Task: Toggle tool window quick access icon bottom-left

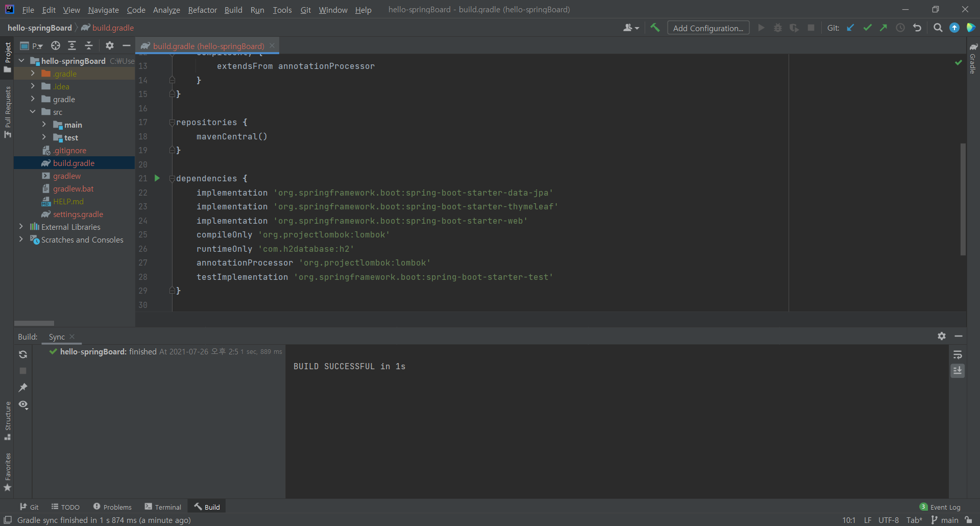Action: tap(8, 520)
